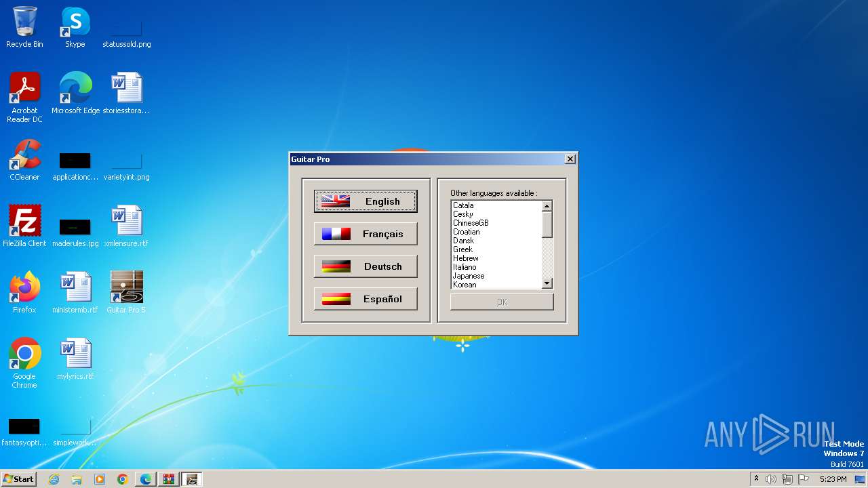Select the ministermb.rtf document

(75, 293)
